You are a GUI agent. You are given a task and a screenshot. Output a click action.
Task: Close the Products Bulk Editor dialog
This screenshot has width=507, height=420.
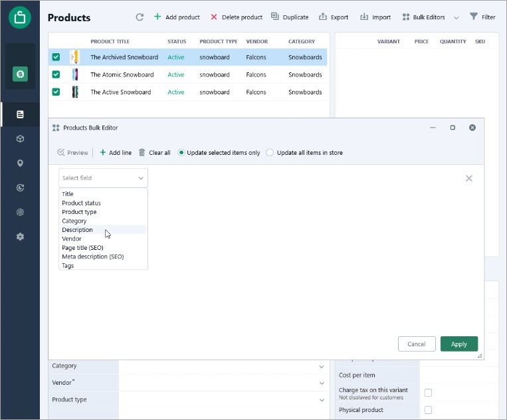(472, 128)
